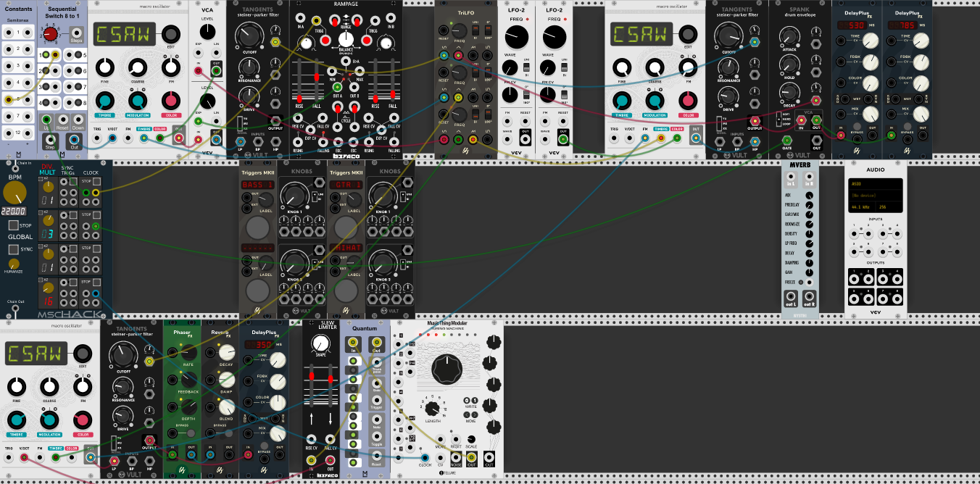
Task: Click the Spank bottom OUT jack
Action: pyautogui.click(x=817, y=141)
